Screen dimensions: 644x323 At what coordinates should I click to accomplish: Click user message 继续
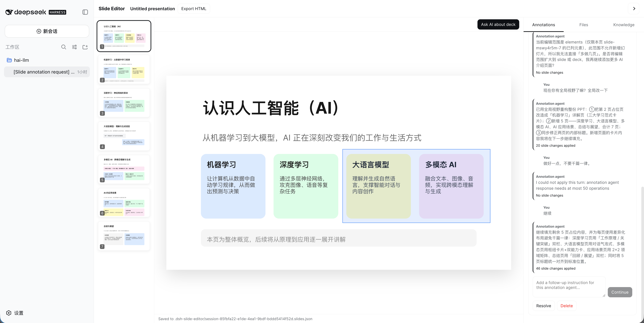tap(547, 213)
